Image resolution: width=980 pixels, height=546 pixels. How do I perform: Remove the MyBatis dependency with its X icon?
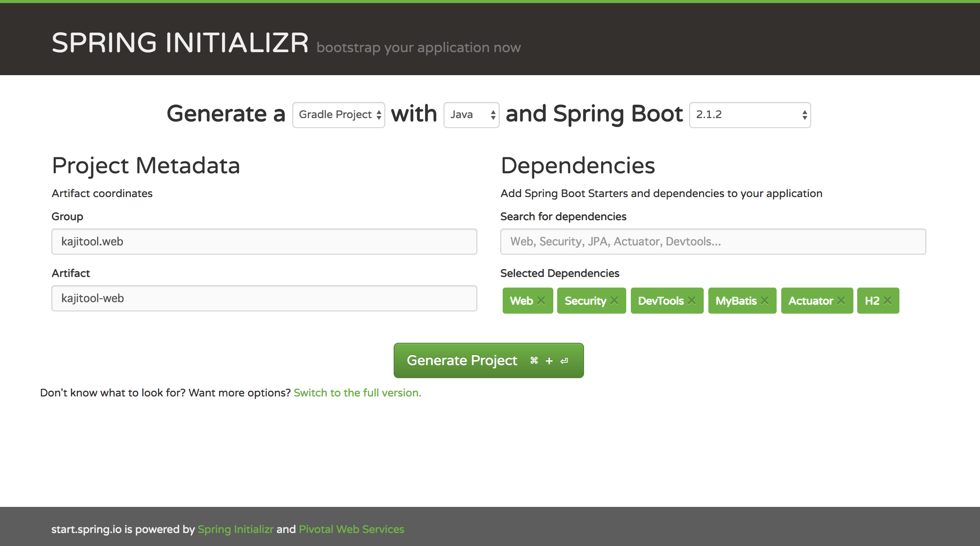pos(765,301)
